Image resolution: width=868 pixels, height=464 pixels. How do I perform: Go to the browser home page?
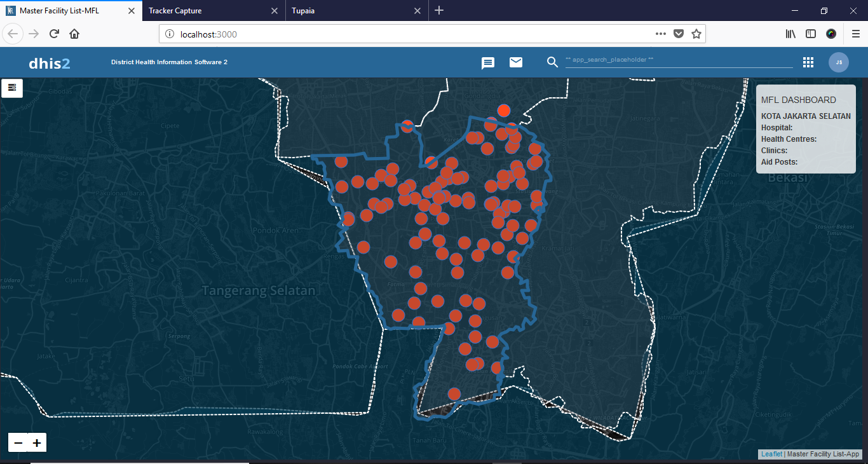(74, 34)
